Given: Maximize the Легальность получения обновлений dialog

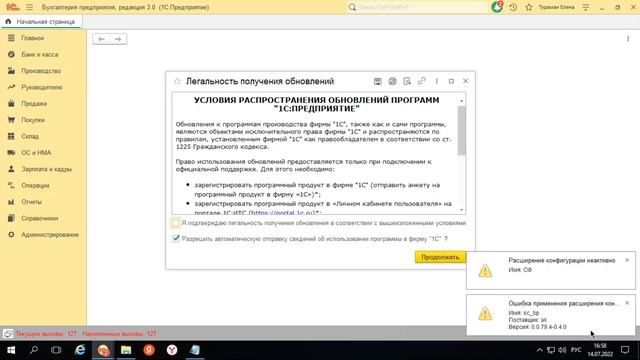Looking at the screenshot, I should (451, 81).
